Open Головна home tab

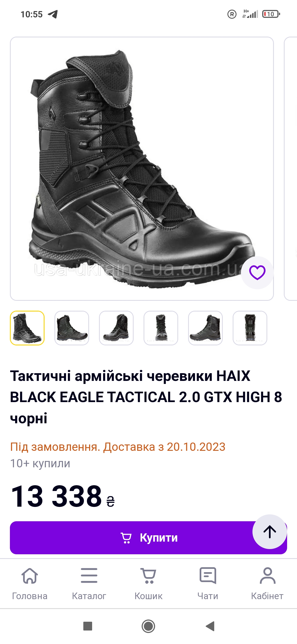(x=30, y=583)
